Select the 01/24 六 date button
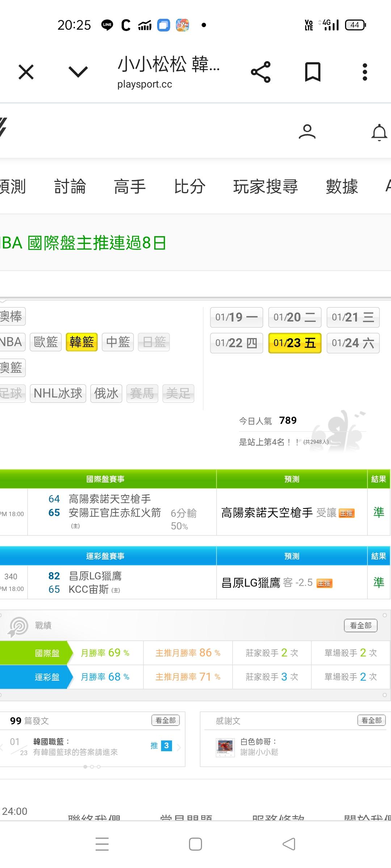Viewport: 391px width, 868px height. [x=353, y=343]
